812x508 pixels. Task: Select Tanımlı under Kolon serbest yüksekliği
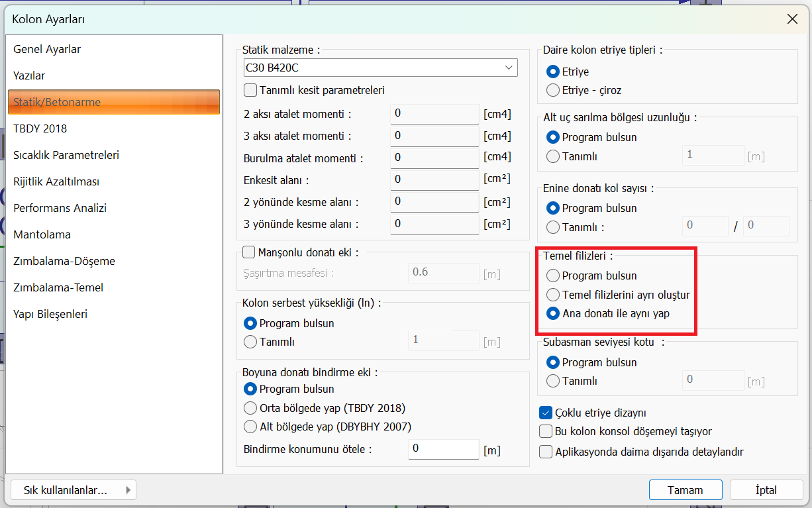tap(251, 342)
